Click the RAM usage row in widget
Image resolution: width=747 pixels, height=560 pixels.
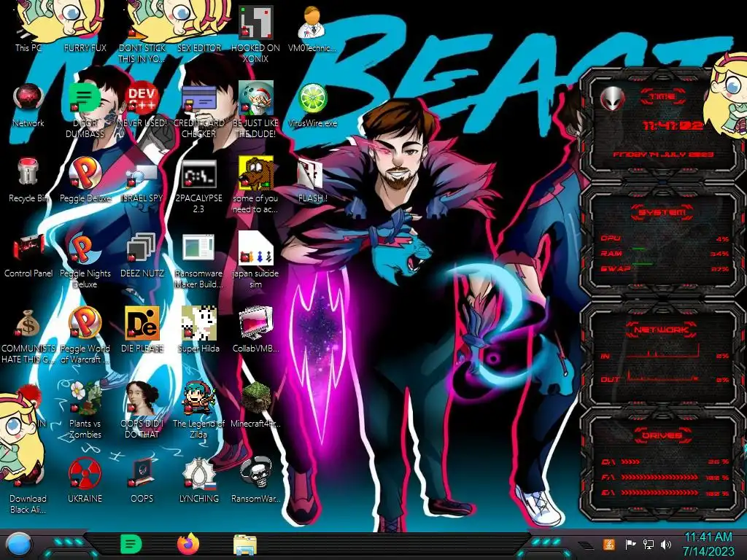coord(665,253)
